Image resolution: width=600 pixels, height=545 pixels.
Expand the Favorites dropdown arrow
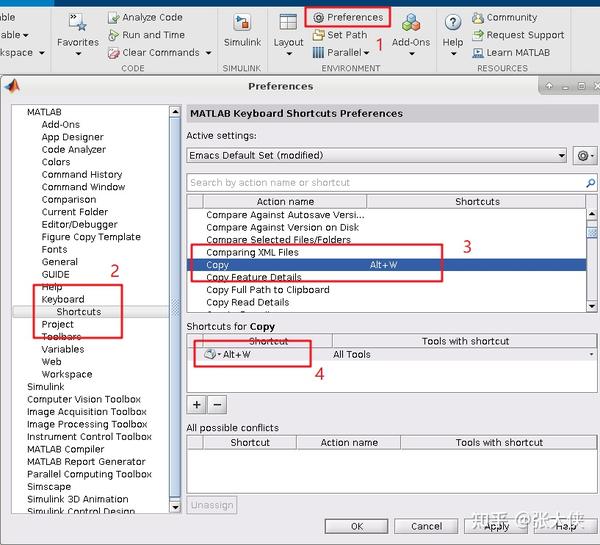78,54
